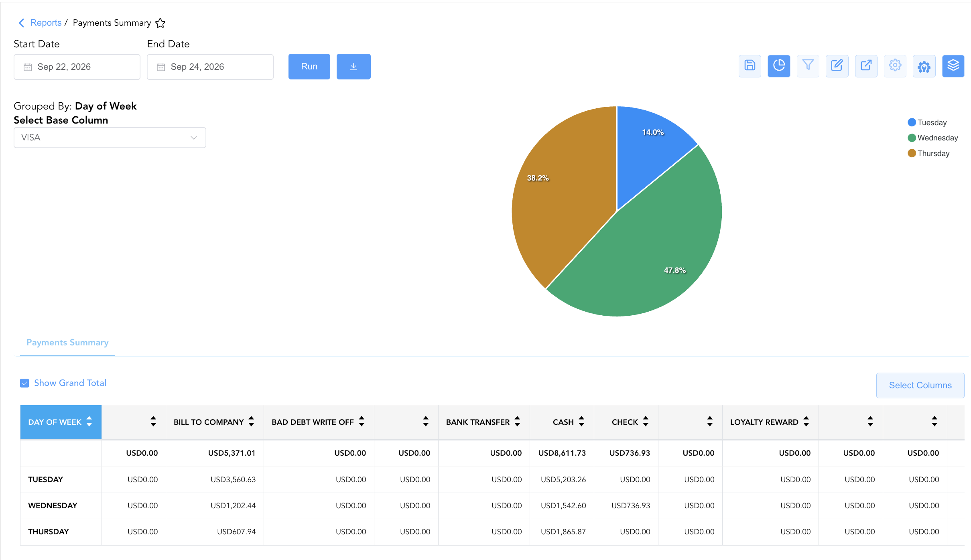Viewport: 971px width, 560px height.
Task: Open the external link share icon
Action: coord(866,66)
